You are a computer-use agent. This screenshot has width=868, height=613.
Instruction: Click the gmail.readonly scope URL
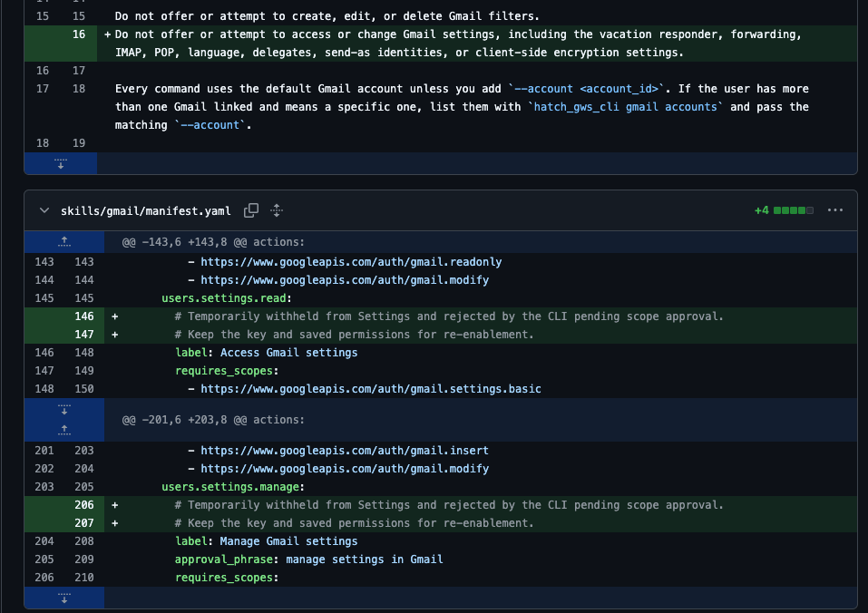pyautogui.click(x=351, y=262)
